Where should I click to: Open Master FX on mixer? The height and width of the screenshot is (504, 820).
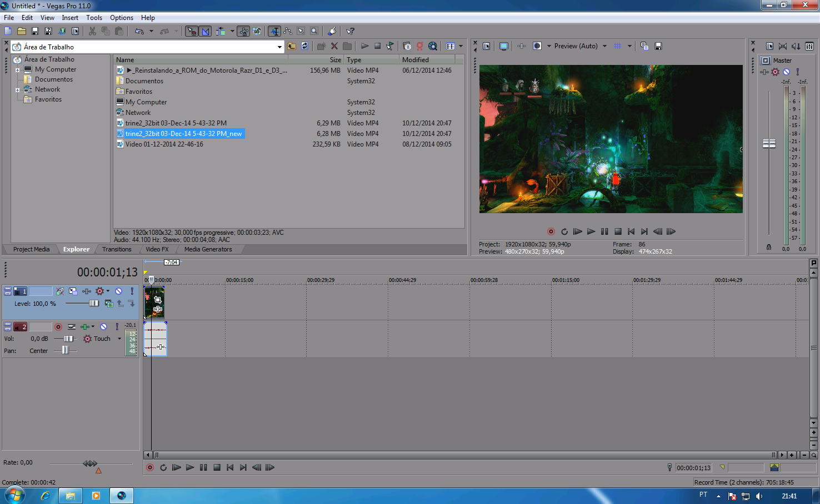pyautogui.click(x=765, y=72)
